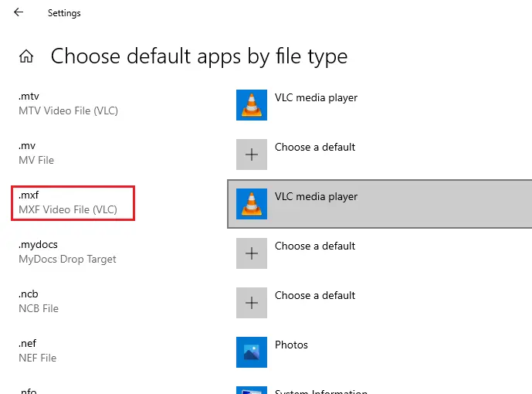Viewport: 532px width, 394px height.
Task: Click the VLC cone icon for .mtv
Action: [251, 105]
